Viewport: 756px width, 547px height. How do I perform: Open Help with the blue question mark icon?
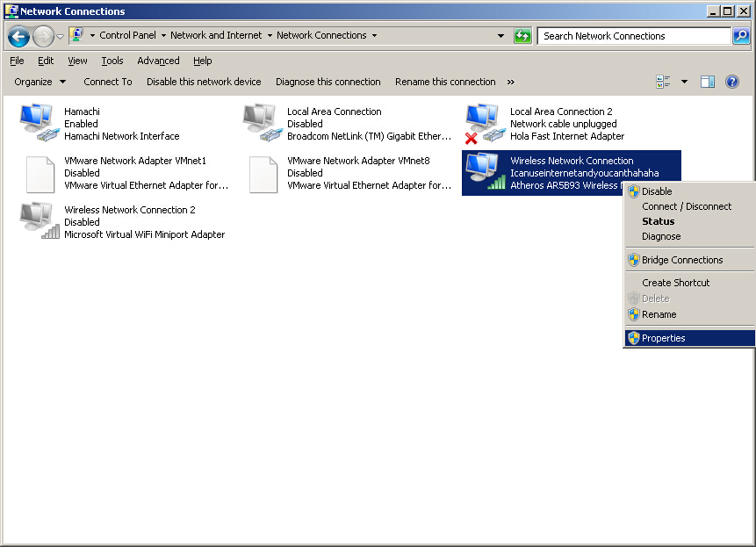coord(731,82)
